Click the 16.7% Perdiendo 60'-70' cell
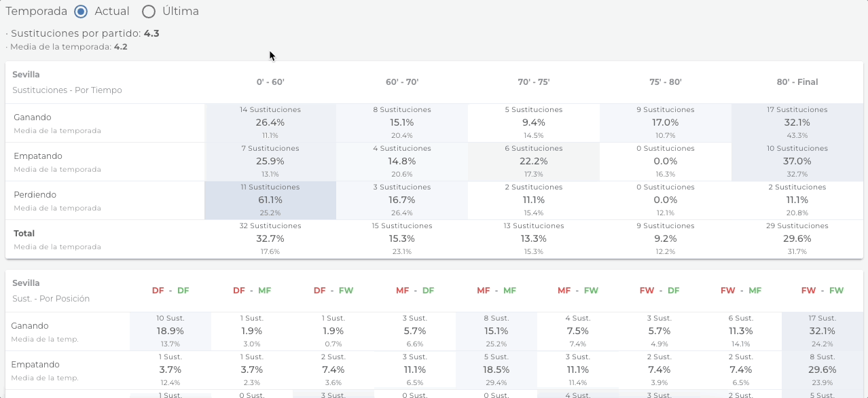 [402, 200]
